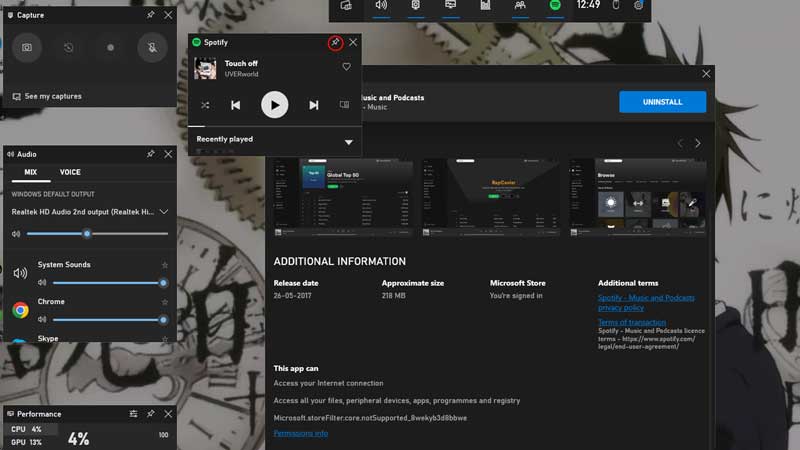Switch to MIX tab in Audio
Viewport: 800px width, 450px height.
click(31, 172)
